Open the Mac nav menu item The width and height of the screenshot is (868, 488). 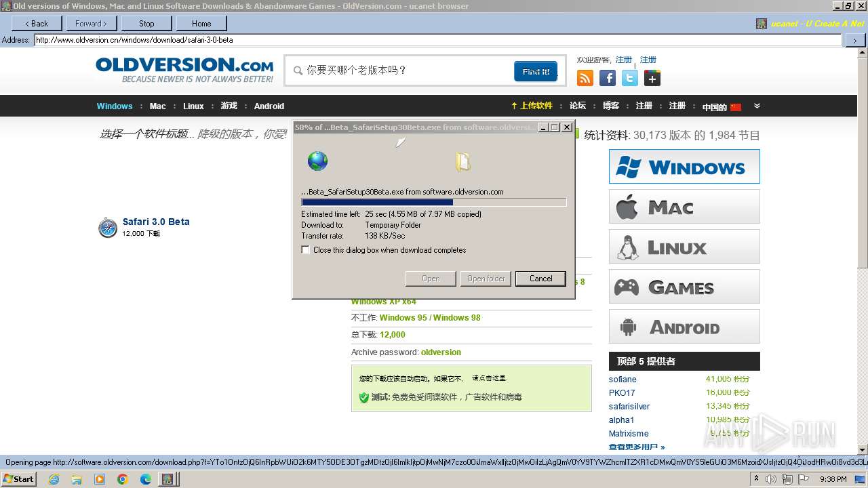coord(158,106)
